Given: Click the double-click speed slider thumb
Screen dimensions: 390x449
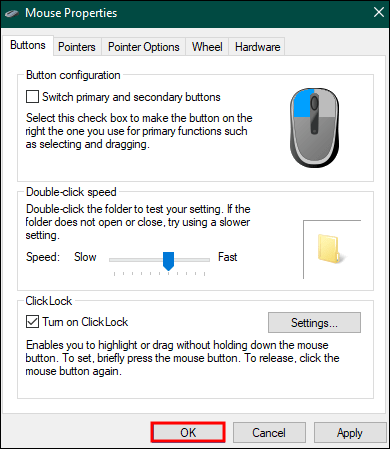Looking at the screenshot, I should coord(168,261).
